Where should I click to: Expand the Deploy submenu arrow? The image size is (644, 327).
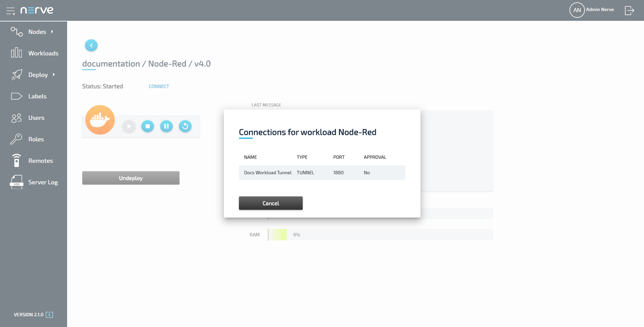tap(54, 75)
